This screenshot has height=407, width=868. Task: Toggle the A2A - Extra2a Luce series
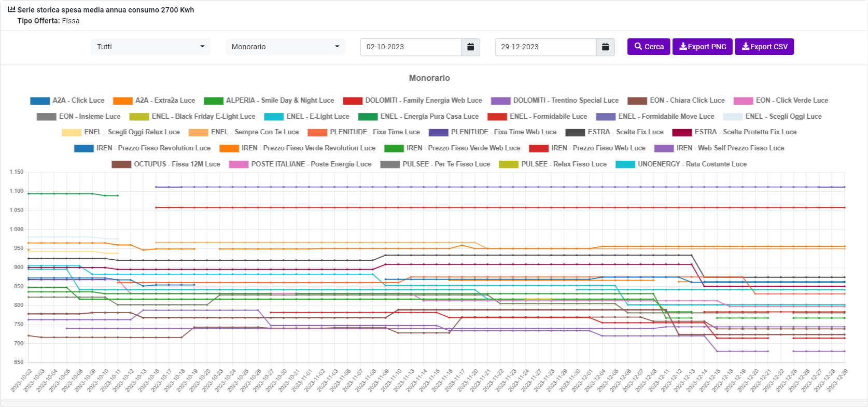pos(154,101)
